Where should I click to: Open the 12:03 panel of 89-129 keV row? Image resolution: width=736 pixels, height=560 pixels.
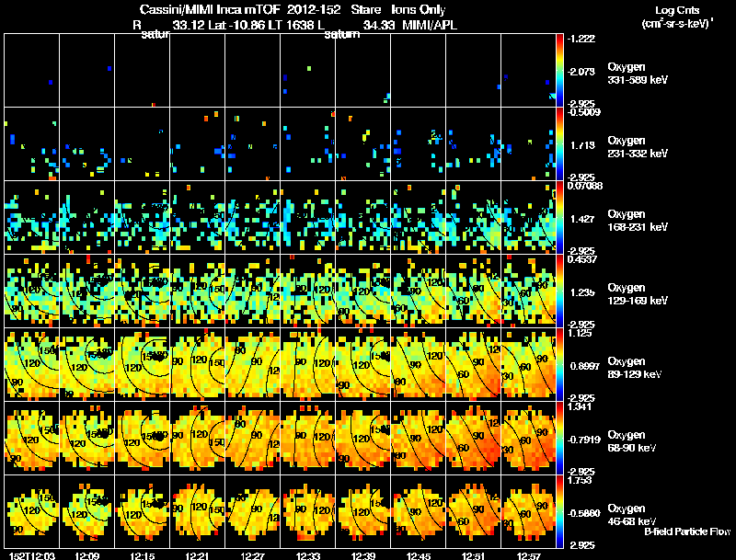pyautogui.click(x=32, y=364)
